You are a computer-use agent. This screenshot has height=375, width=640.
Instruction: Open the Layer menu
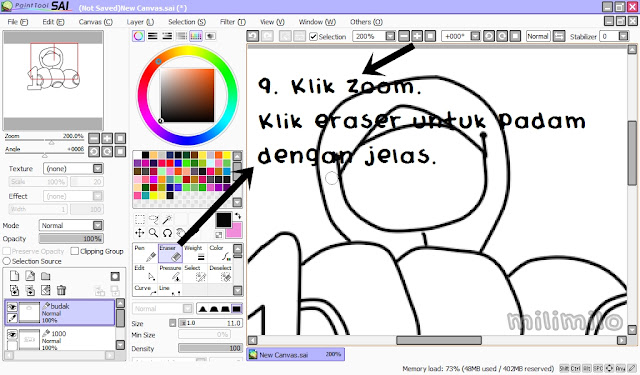pyautogui.click(x=140, y=22)
